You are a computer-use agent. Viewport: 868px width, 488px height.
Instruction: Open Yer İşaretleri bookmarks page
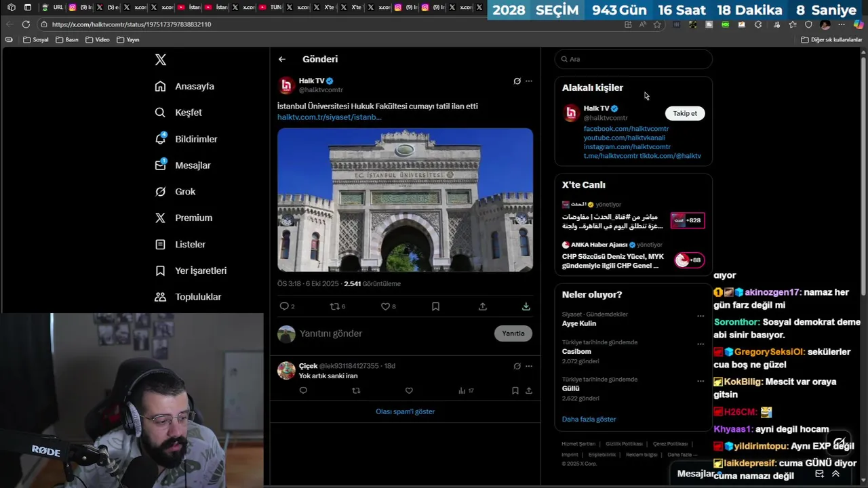pos(191,270)
